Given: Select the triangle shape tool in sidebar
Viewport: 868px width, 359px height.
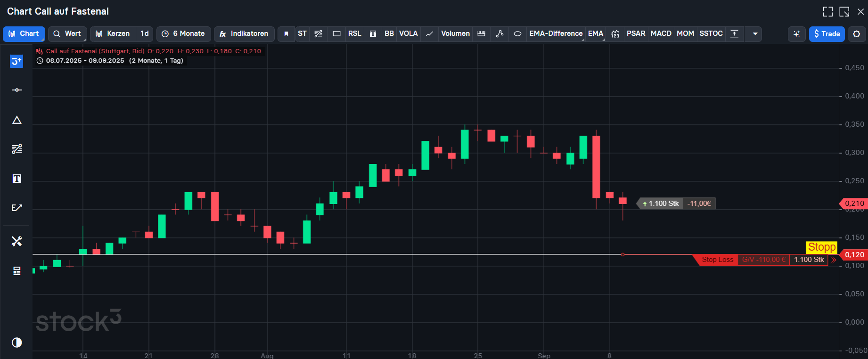Looking at the screenshot, I should coord(16,120).
